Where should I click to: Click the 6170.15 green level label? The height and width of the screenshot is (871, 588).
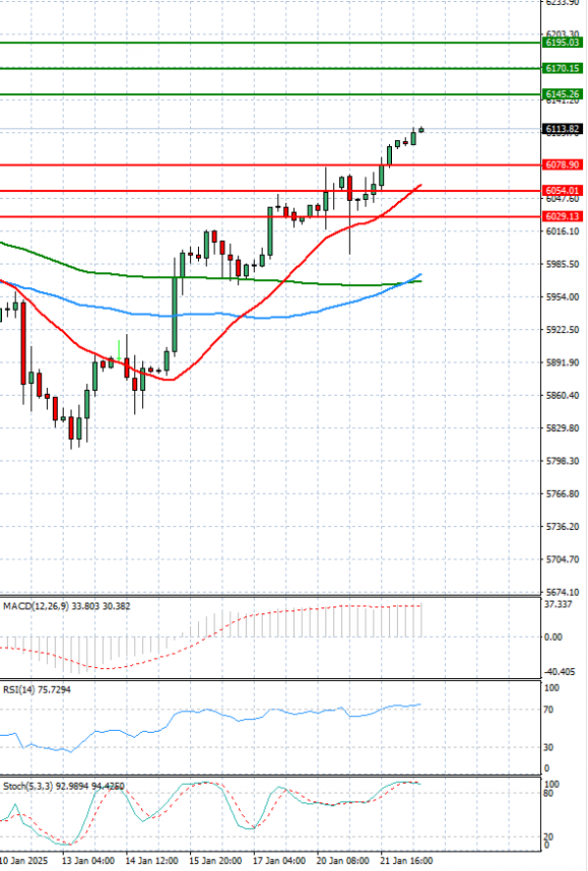click(563, 69)
